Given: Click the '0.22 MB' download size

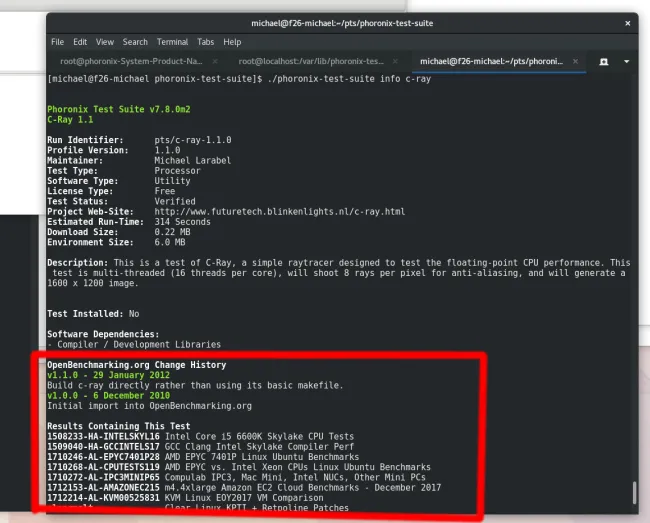Looking at the screenshot, I should pyautogui.click(x=172, y=232).
